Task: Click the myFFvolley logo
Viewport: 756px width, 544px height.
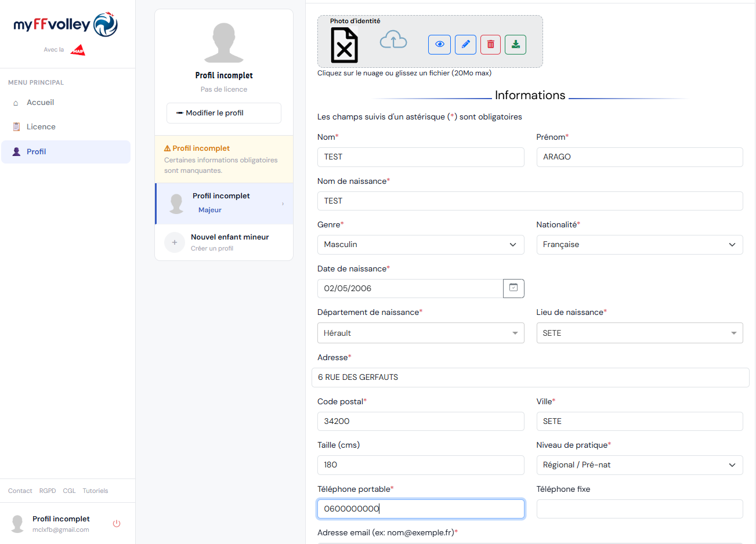Action: coord(66,24)
